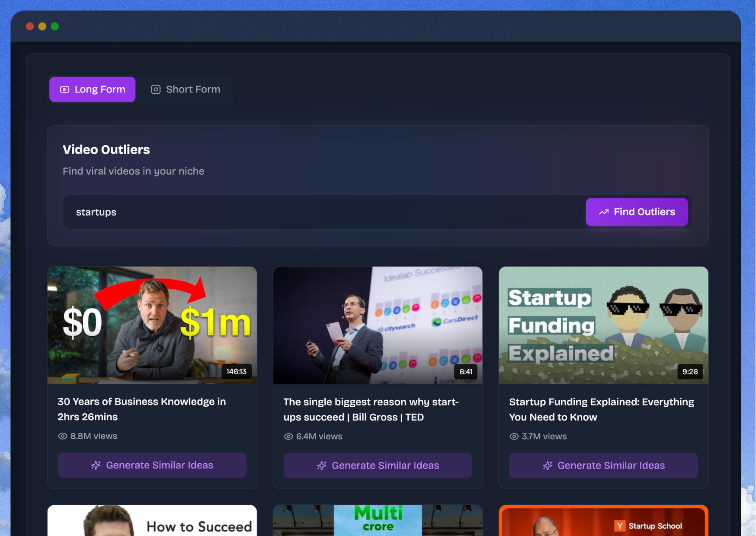Click the eye icon beside 8.8M views

[x=63, y=436]
